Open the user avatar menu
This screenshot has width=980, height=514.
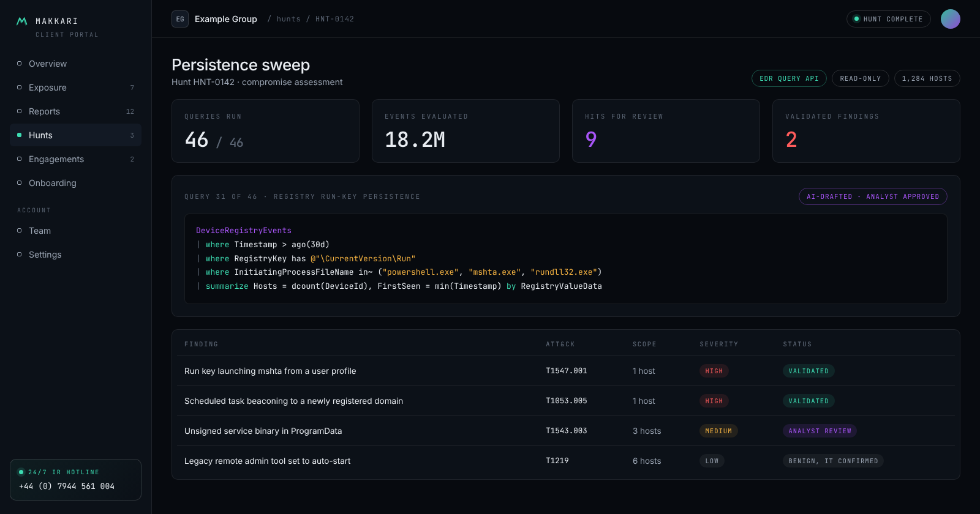pyautogui.click(x=951, y=19)
